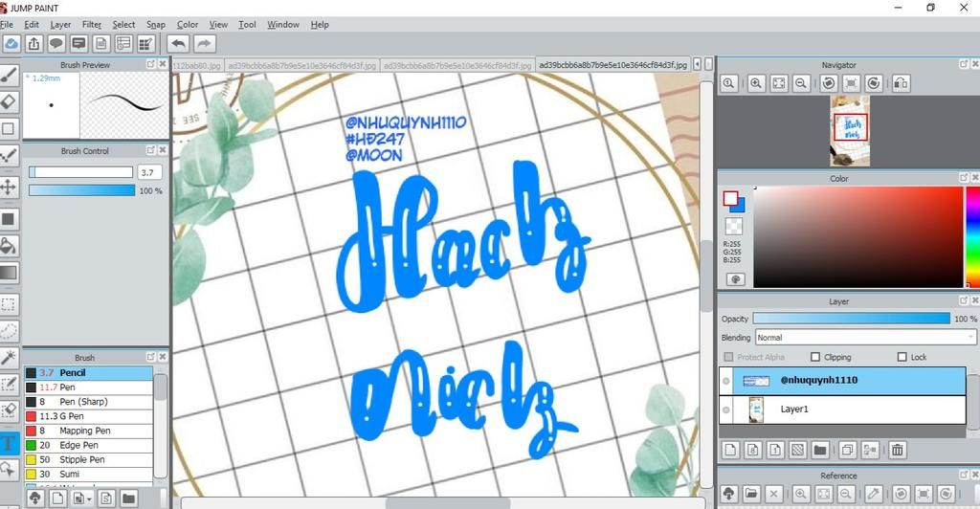
Task: Click the layer Opacity slider
Action: pos(851,319)
